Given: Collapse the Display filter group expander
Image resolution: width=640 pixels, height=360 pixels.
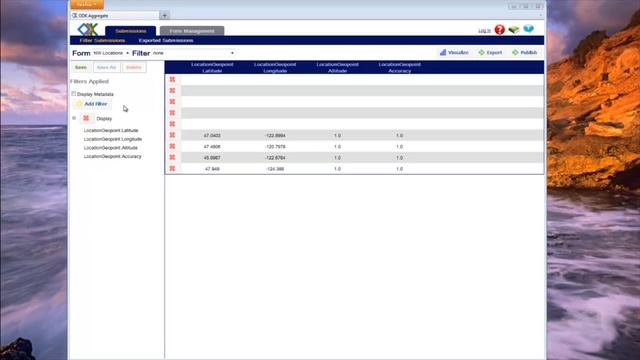Looking at the screenshot, I should 74,118.
